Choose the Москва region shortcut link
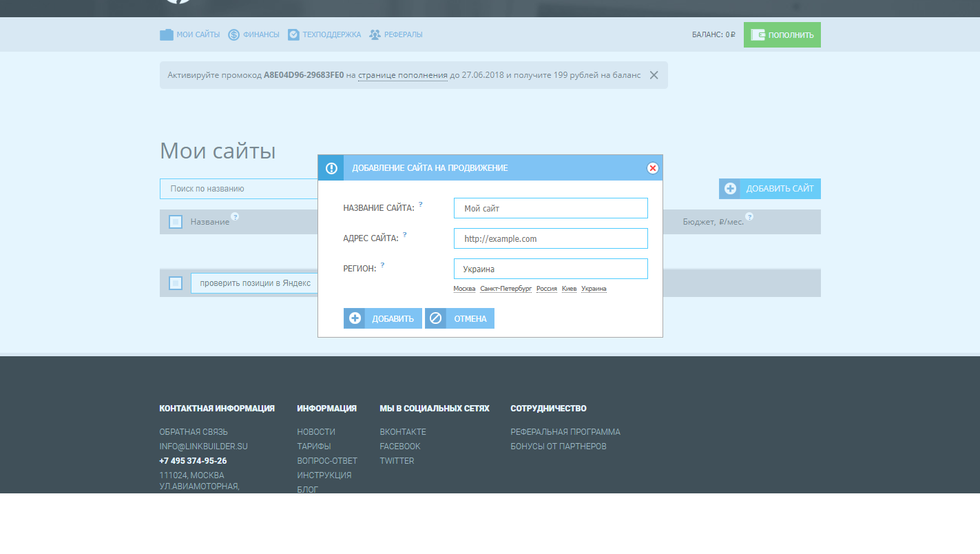Image resolution: width=980 pixels, height=554 pixels. [x=464, y=289]
